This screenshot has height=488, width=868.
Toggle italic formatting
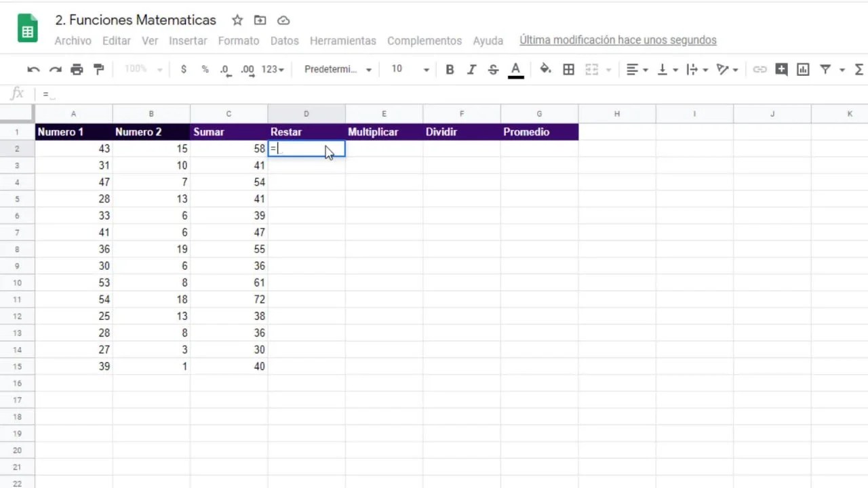tap(471, 69)
